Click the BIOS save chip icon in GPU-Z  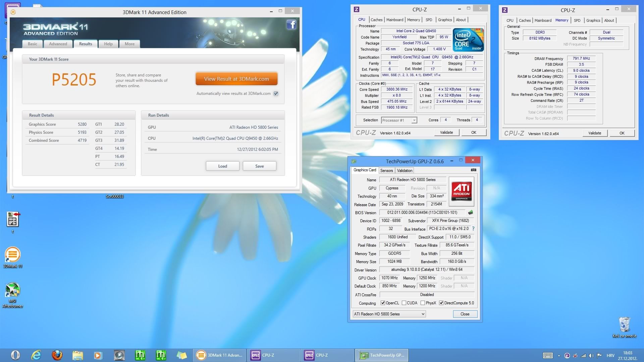[471, 213]
